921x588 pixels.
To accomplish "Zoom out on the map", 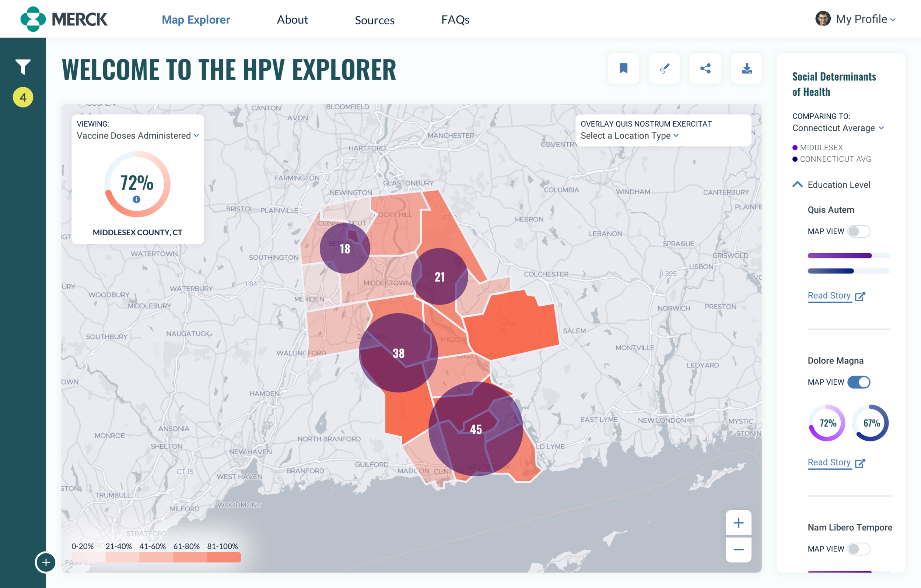I will coord(739,550).
